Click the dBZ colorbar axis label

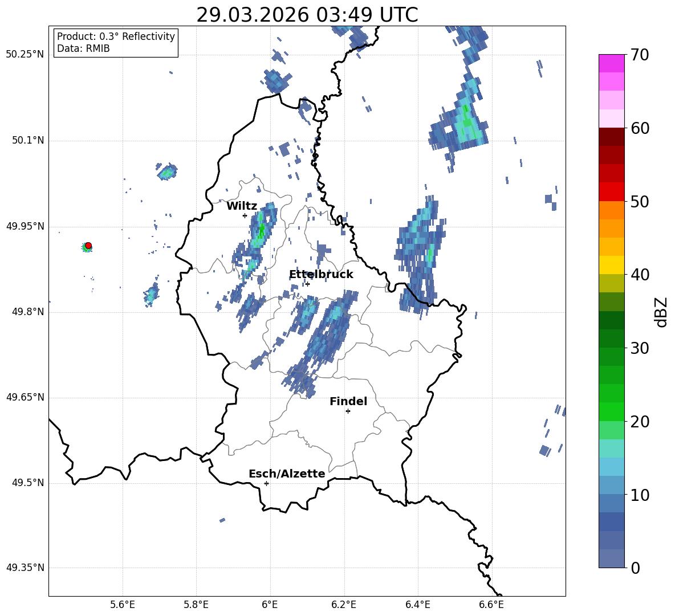pyautogui.click(x=661, y=312)
